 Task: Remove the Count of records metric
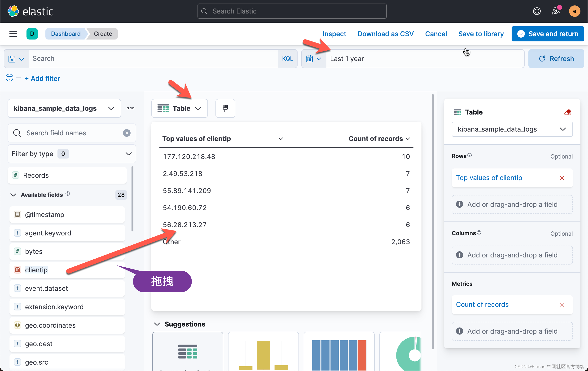click(x=562, y=305)
